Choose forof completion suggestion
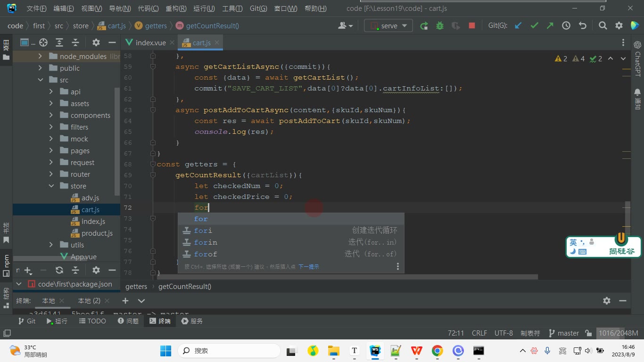Viewport: 644px width, 362px height. point(291,254)
